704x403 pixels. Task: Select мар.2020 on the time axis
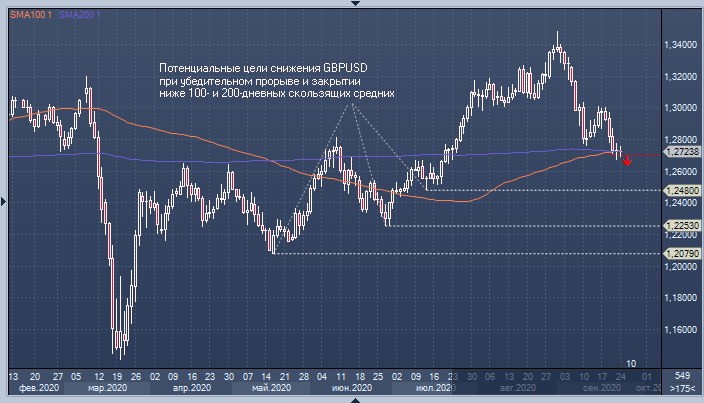pos(107,388)
